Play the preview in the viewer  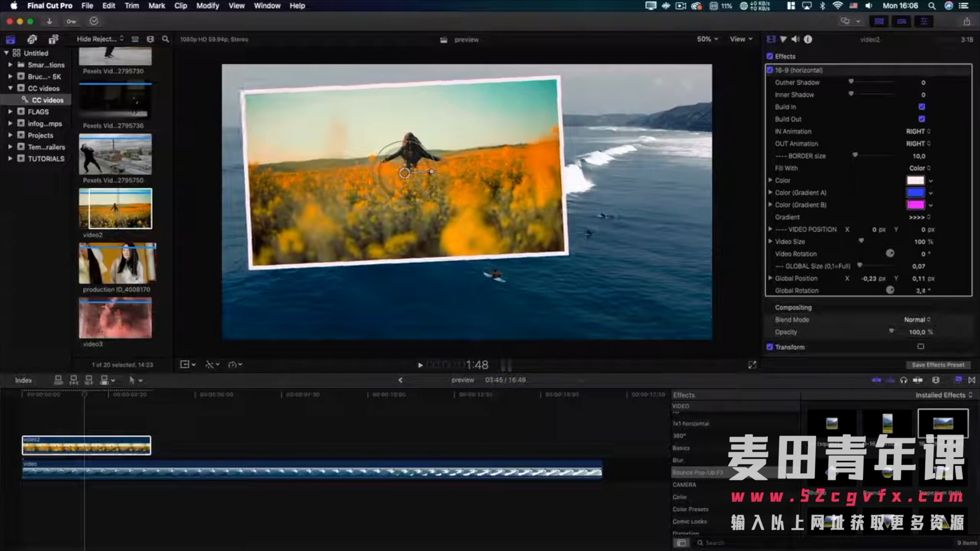click(x=420, y=365)
